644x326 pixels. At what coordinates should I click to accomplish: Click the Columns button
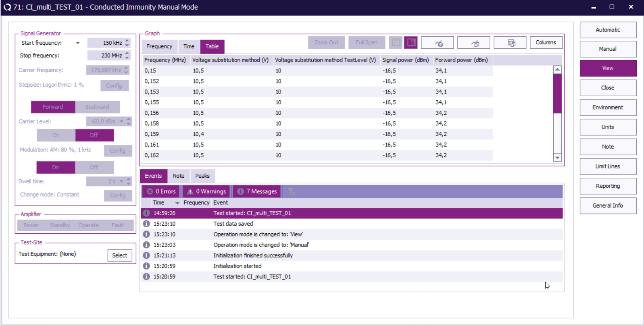(546, 43)
